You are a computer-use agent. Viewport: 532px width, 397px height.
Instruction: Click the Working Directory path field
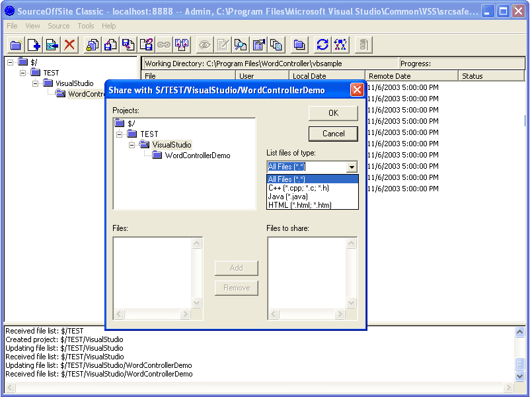click(x=270, y=64)
